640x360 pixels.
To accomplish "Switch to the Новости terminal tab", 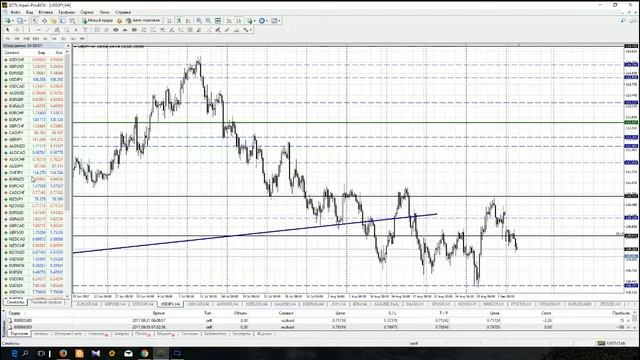I will (x=98, y=334).
